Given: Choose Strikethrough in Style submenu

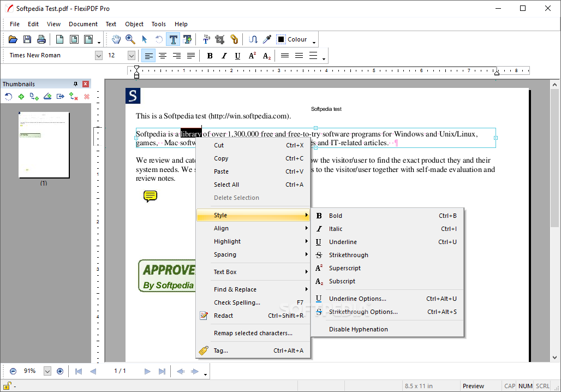Looking at the screenshot, I should point(387,255).
